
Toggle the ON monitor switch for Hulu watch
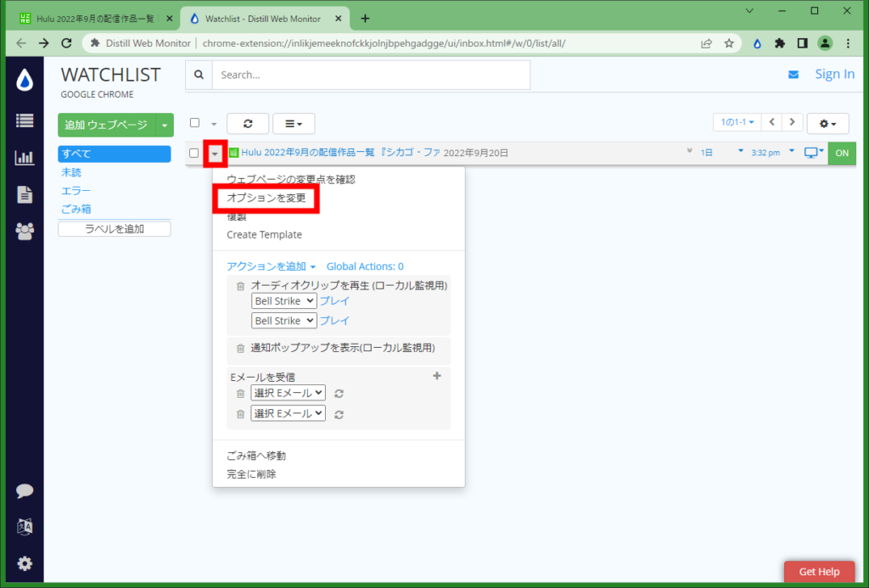click(841, 153)
